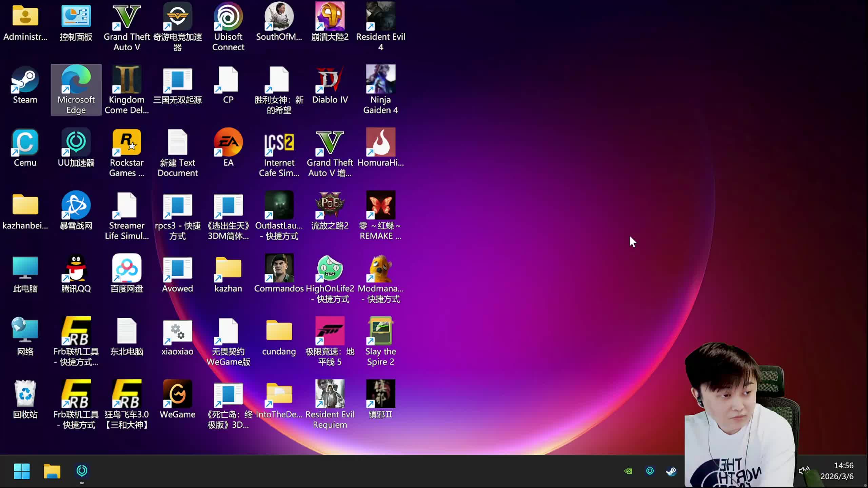Click the UU加速器 taskbar button
The height and width of the screenshot is (488, 868).
(x=82, y=471)
